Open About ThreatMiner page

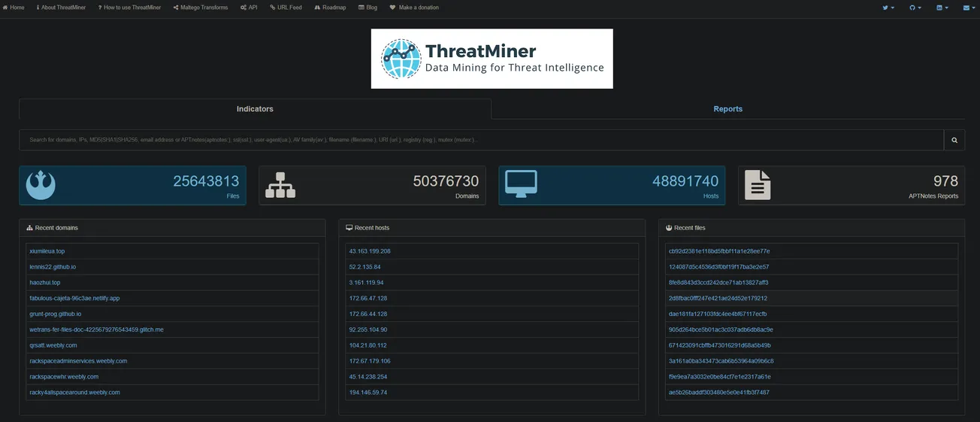click(x=62, y=8)
